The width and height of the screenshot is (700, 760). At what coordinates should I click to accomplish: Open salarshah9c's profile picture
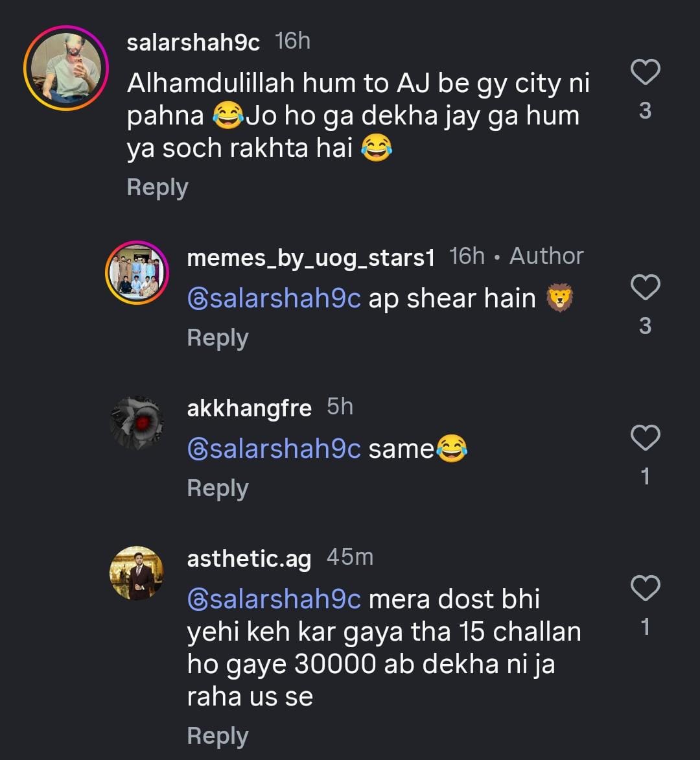(x=66, y=69)
